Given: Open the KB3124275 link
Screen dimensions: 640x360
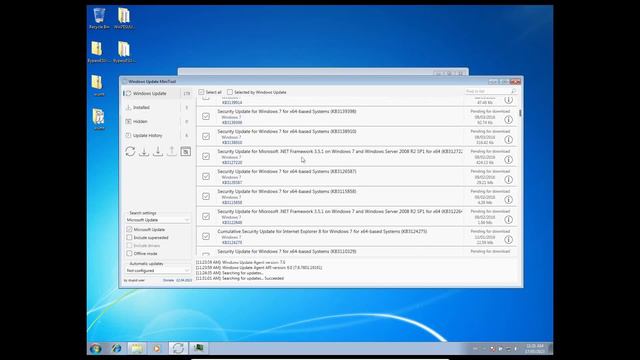Looking at the screenshot, I should [x=232, y=242].
